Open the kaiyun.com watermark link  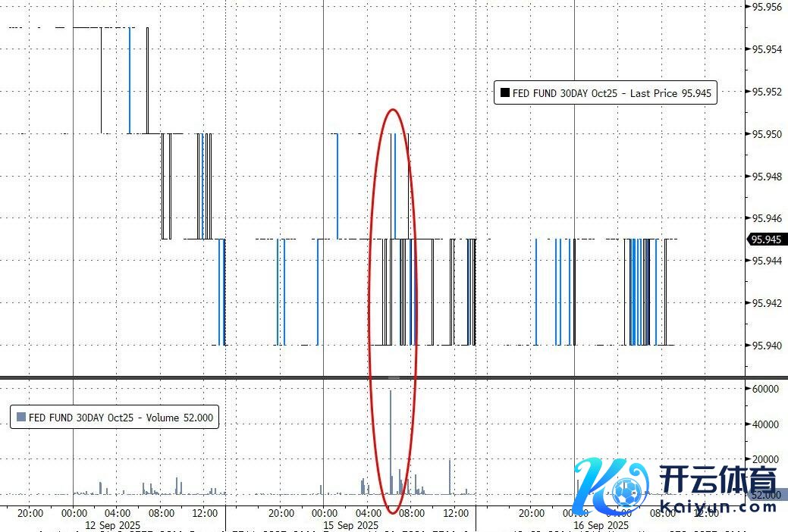714,505
